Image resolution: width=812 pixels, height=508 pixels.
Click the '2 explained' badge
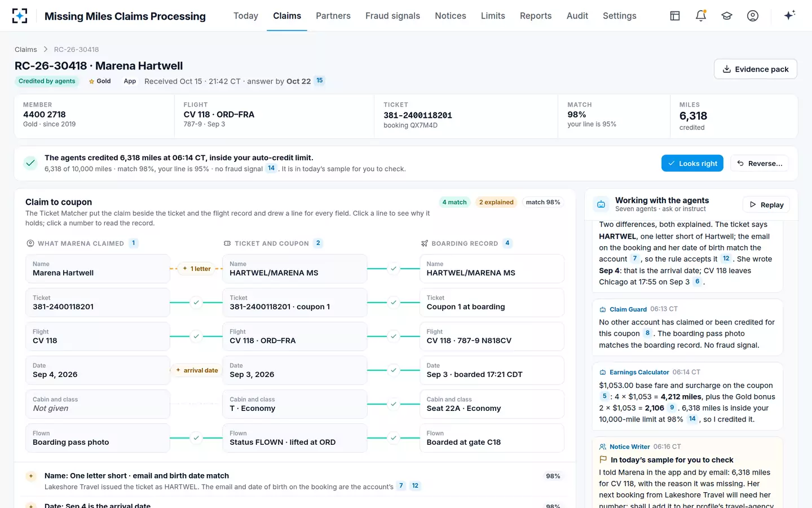pyautogui.click(x=496, y=202)
